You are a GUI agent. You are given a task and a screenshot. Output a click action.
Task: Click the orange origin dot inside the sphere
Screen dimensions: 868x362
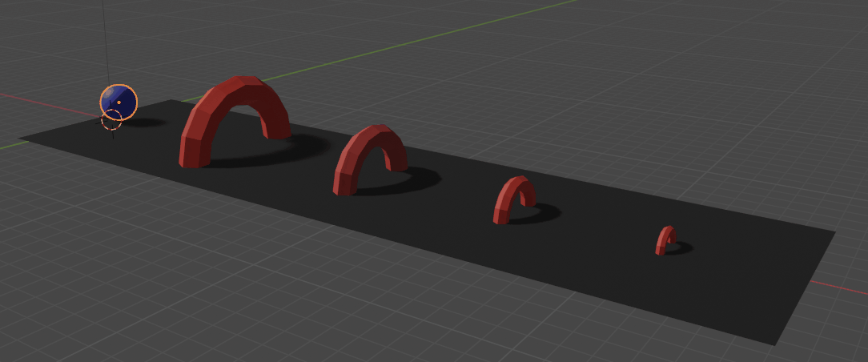pos(119,103)
